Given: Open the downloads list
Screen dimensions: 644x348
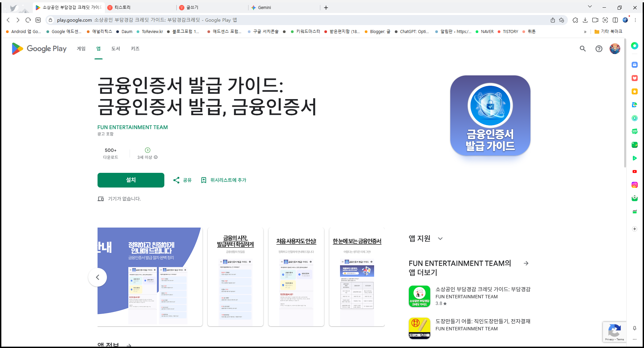Looking at the screenshot, I should tap(586, 20).
